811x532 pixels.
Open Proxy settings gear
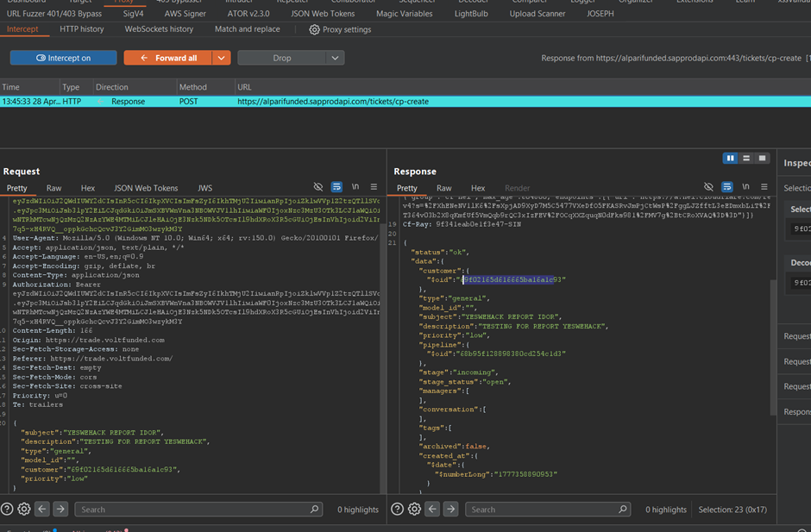click(x=314, y=29)
